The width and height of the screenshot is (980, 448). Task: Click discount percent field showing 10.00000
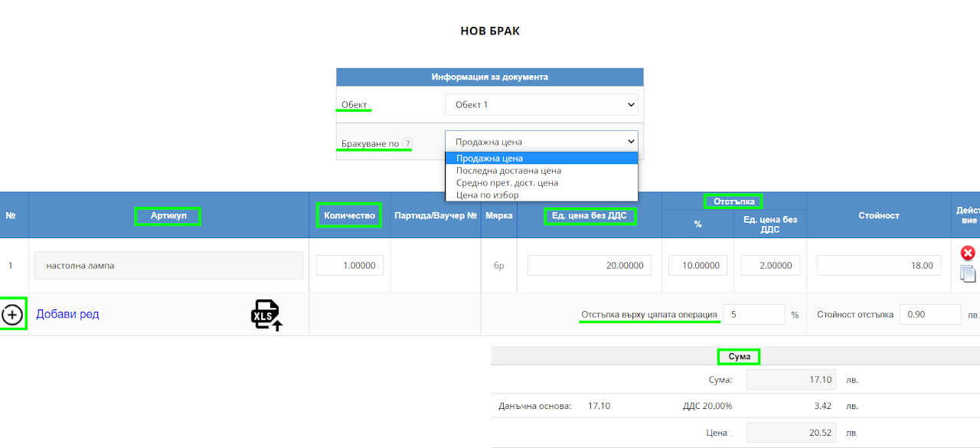(x=697, y=266)
